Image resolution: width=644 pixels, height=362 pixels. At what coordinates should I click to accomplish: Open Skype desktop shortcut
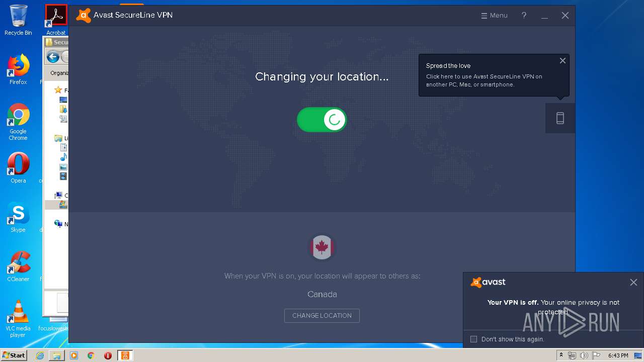(x=18, y=217)
